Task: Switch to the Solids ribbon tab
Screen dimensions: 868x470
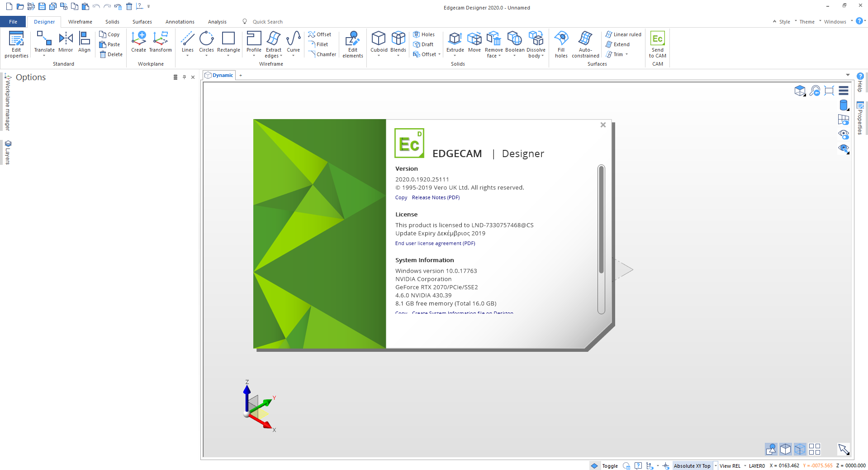Action: click(112, 21)
